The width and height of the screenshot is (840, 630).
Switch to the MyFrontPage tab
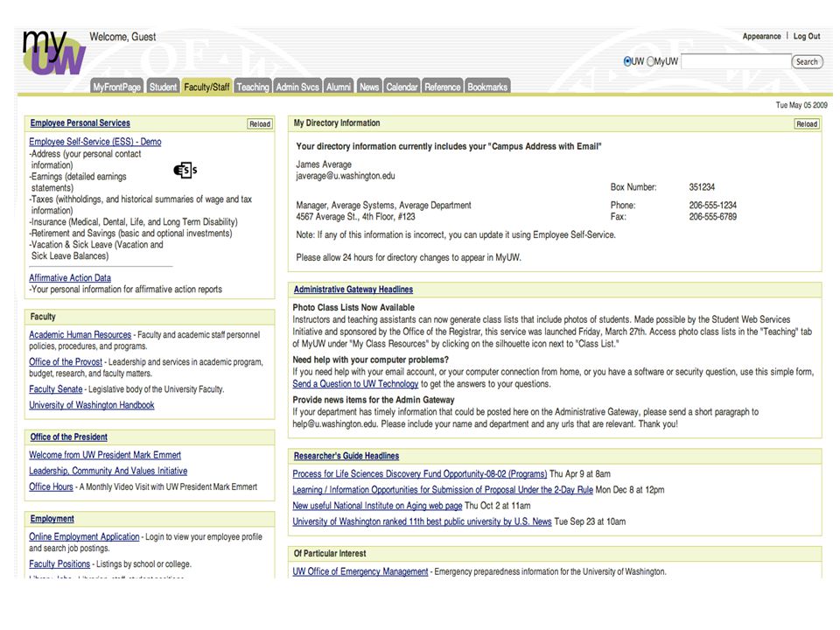coord(116,87)
